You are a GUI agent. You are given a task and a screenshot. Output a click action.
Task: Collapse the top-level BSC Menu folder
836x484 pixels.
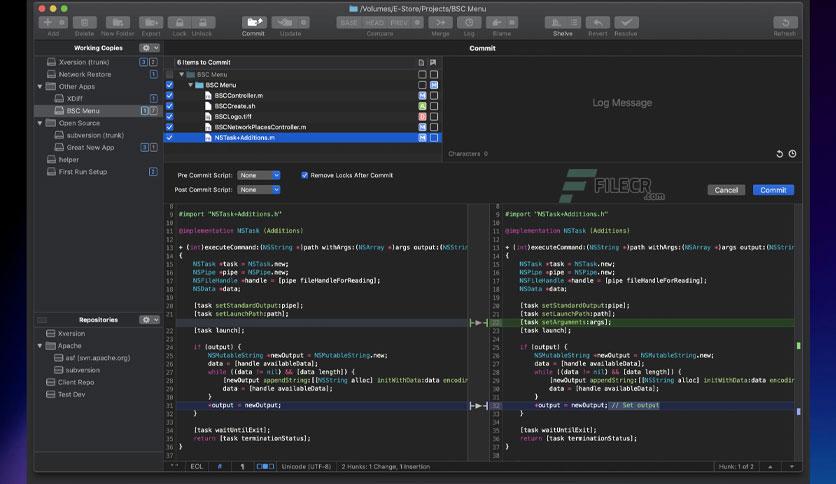click(181, 75)
